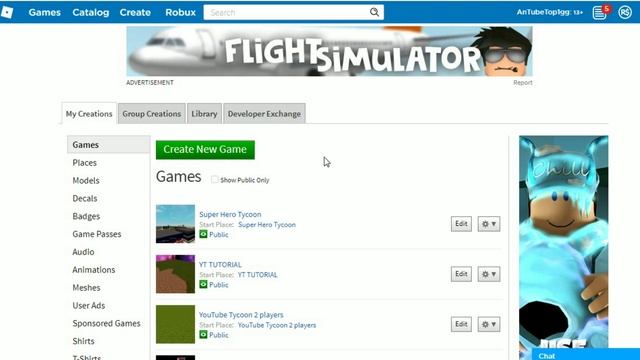Click the YouTube Tycoon 2 players thumbnail

click(x=176, y=324)
